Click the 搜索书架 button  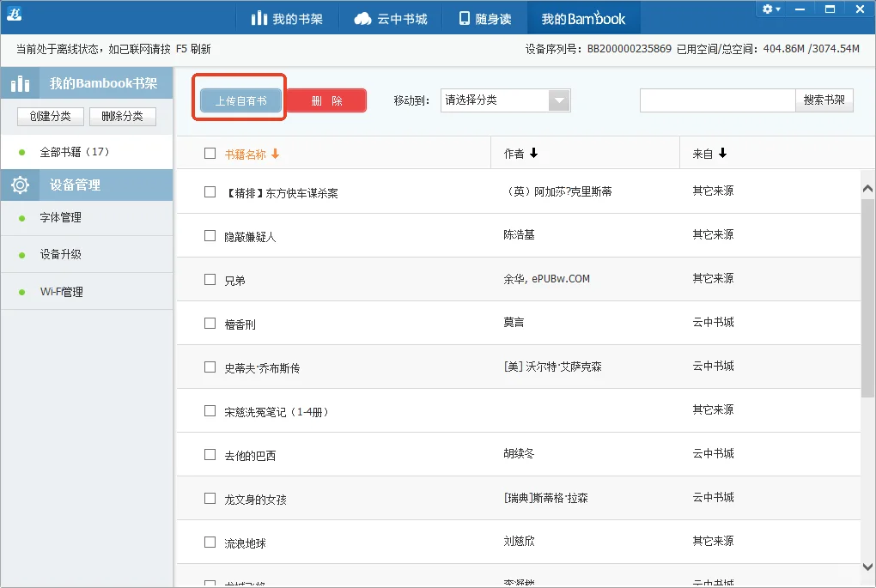click(824, 100)
